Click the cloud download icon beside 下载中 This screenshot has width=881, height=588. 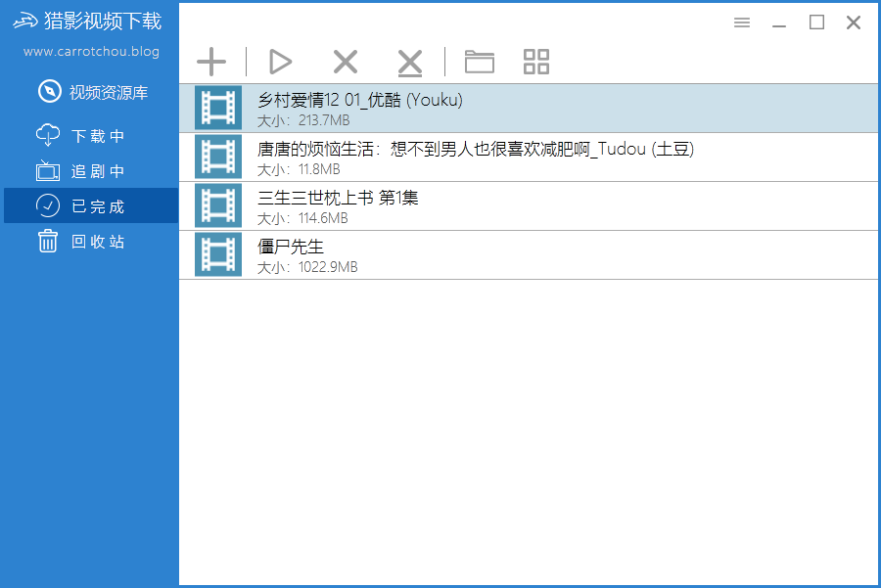pyautogui.click(x=48, y=136)
